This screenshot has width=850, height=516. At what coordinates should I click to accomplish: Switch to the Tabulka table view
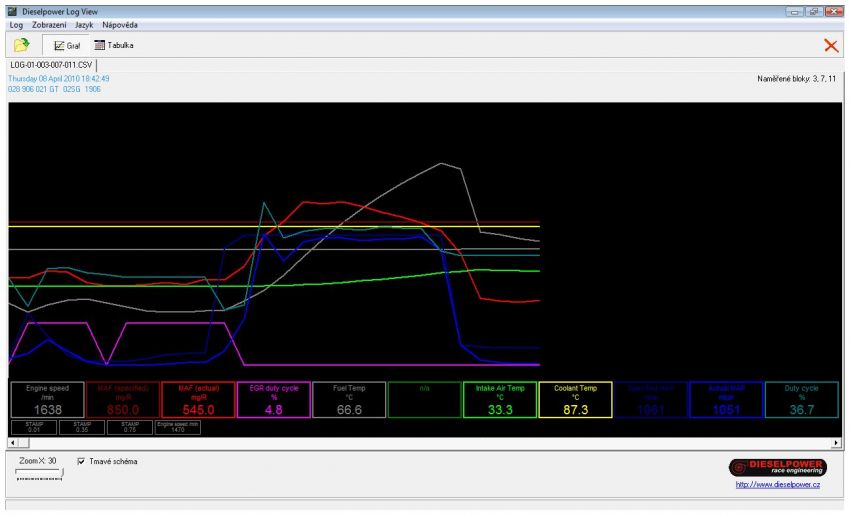tap(113, 45)
